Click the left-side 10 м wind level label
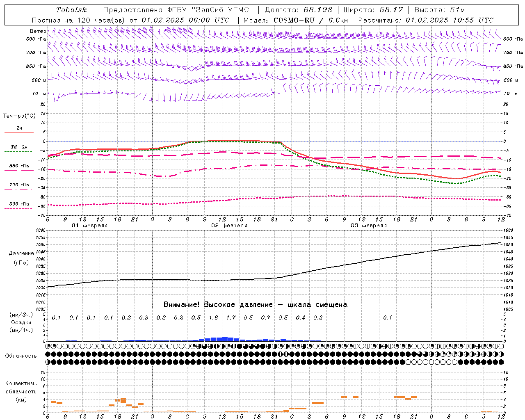 coord(39,94)
